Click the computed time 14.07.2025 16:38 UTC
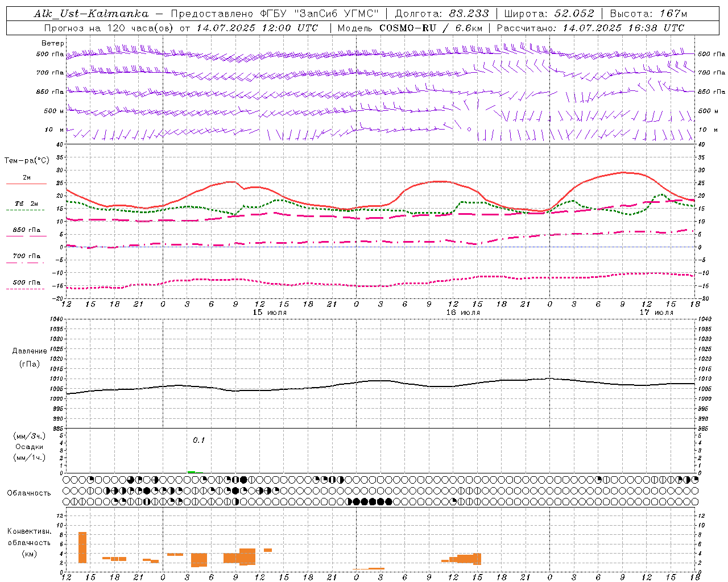This screenshot has width=728, height=582. pyautogui.click(x=623, y=28)
